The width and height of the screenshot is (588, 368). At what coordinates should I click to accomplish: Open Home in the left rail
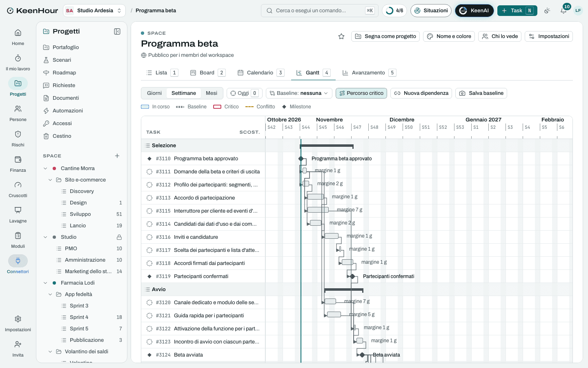(x=18, y=37)
